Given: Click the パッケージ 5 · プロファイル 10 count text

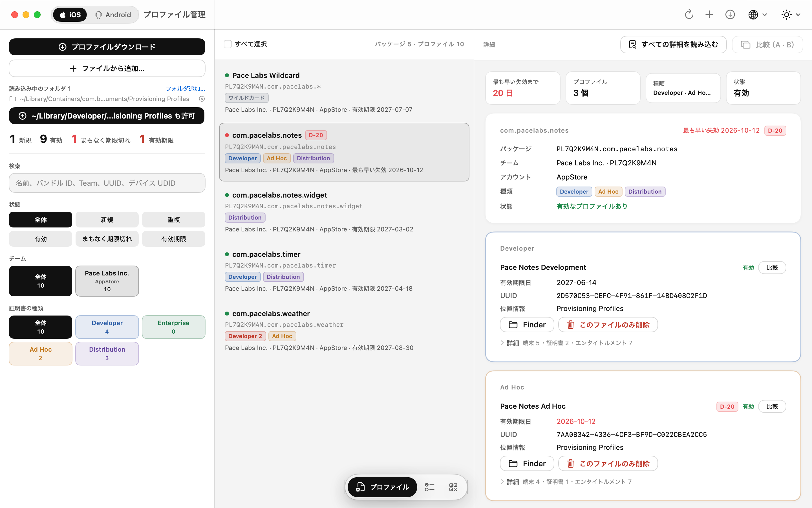Looking at the screenshot, I should pyautogui.click(x=420, y=44).
